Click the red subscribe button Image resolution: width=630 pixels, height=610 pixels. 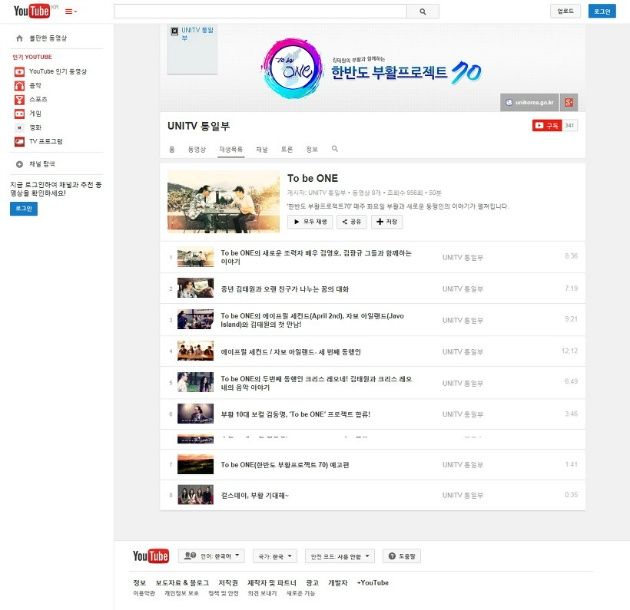(546, 125)
